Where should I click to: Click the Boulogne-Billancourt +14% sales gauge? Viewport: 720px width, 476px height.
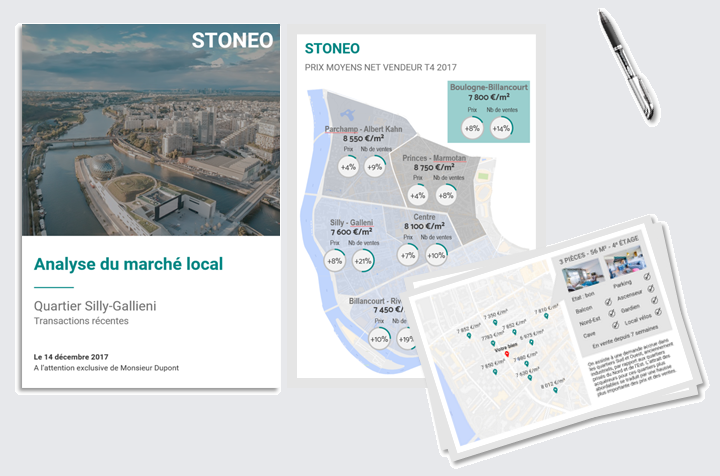point(501,128)
